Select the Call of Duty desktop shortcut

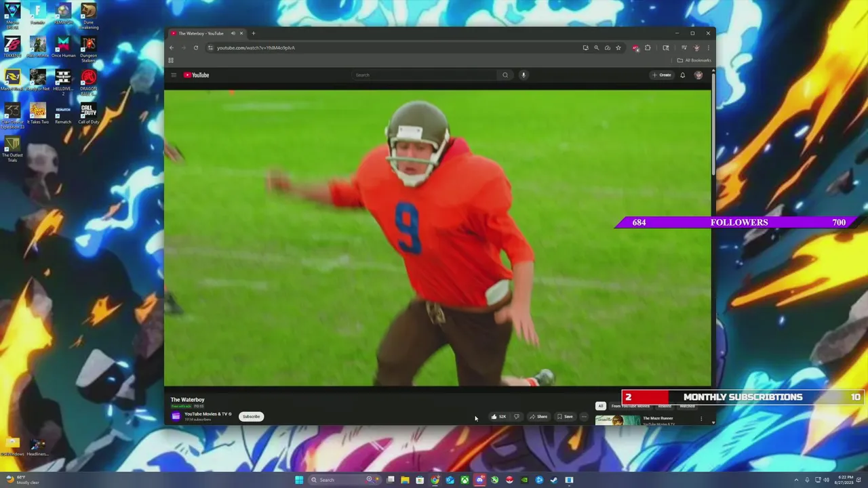88,113
